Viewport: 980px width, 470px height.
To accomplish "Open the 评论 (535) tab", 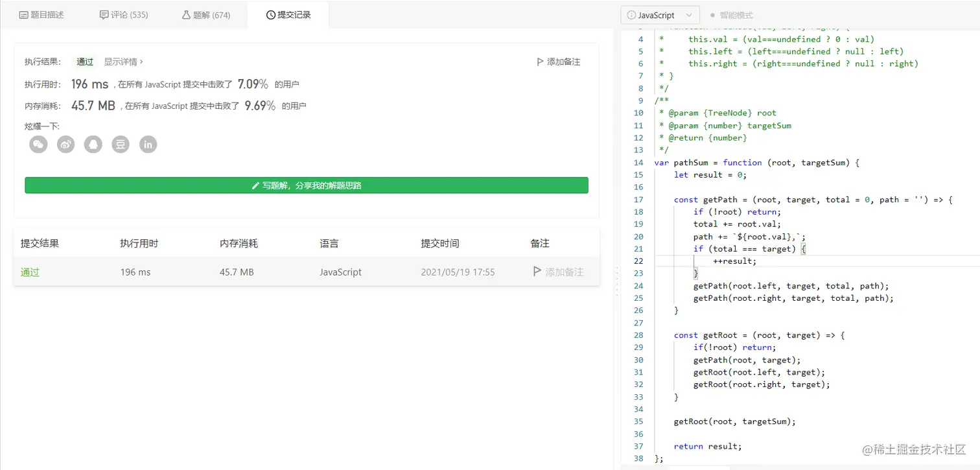I will tap(124, 15).
